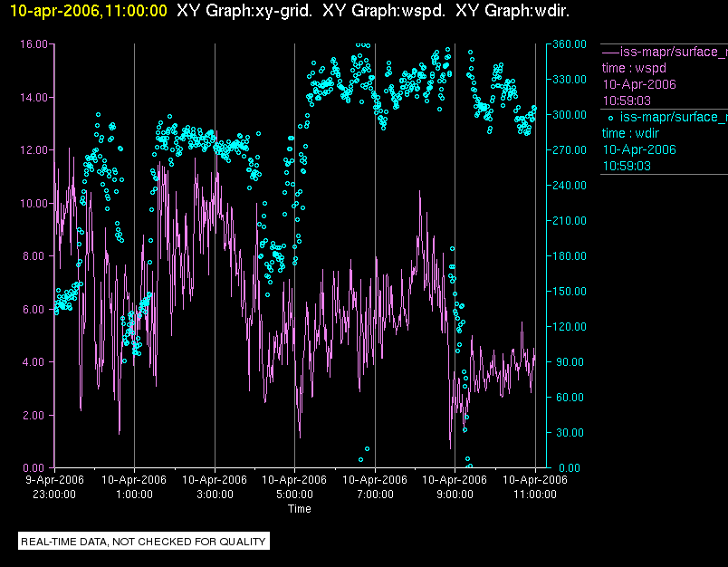The width and height of the screenshot is (728, 567).
Task: Click the 180.00 wind direction axis label
Action: tap(570, 256)
